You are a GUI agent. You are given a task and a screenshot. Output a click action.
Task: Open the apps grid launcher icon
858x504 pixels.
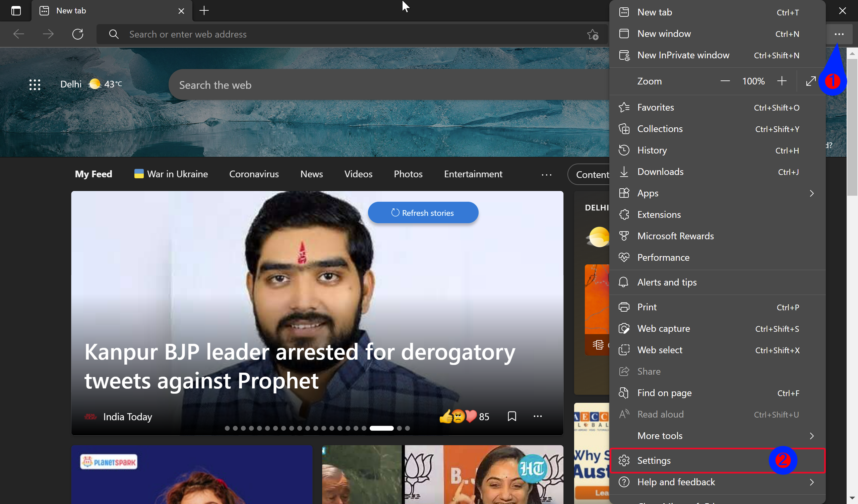[x=35, y=84]
